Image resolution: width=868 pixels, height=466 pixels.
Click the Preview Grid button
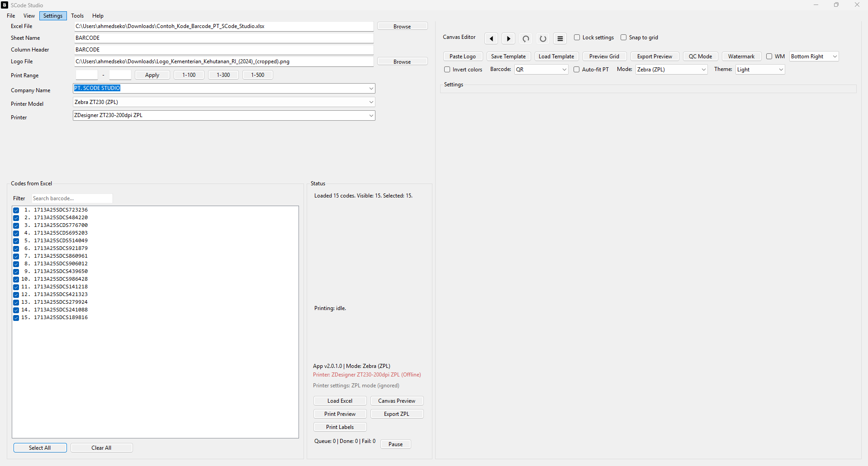click(x=604, y=56)
